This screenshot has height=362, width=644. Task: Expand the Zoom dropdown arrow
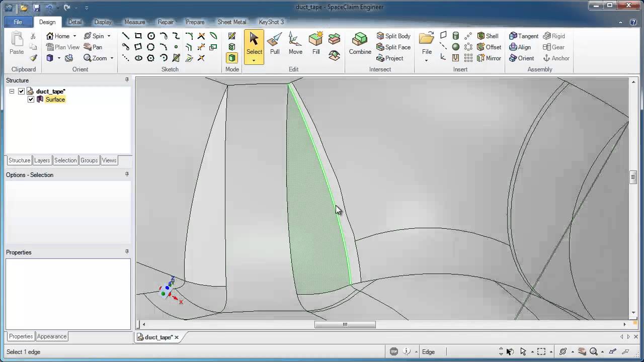[x=112, y=58]
